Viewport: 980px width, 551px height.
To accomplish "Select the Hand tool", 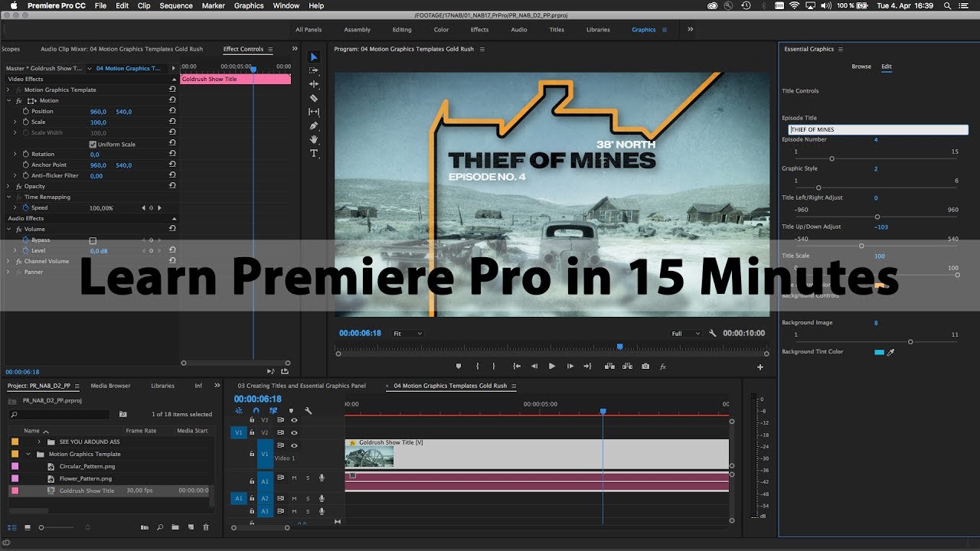I will click(x=314, y=139).
